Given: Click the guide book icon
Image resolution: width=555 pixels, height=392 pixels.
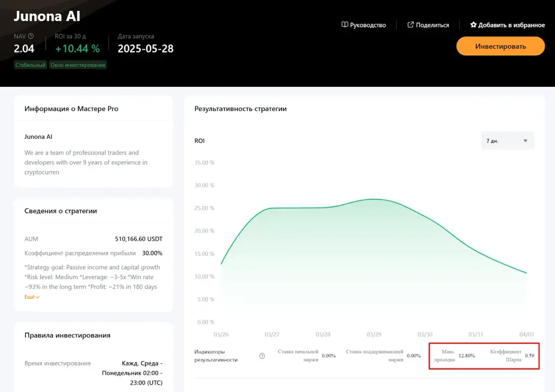Looking at the screenshot, I should pos(345,25).
